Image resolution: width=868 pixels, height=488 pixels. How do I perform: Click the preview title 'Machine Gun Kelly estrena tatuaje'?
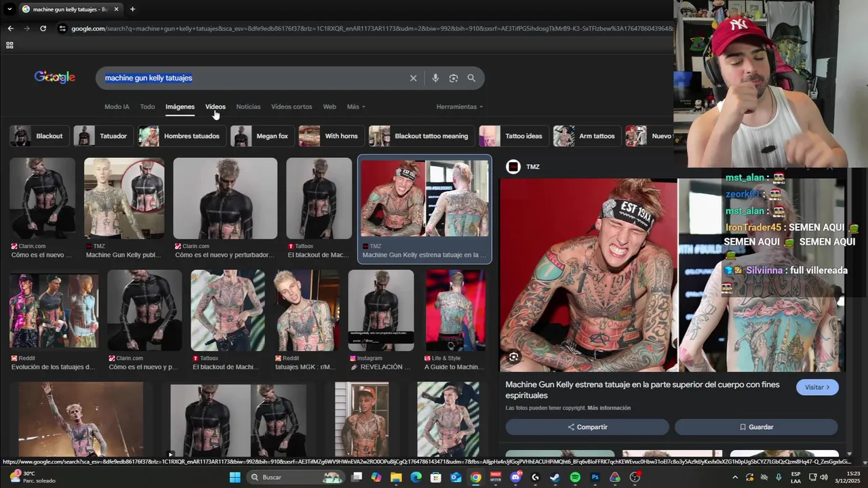[642, 390]
